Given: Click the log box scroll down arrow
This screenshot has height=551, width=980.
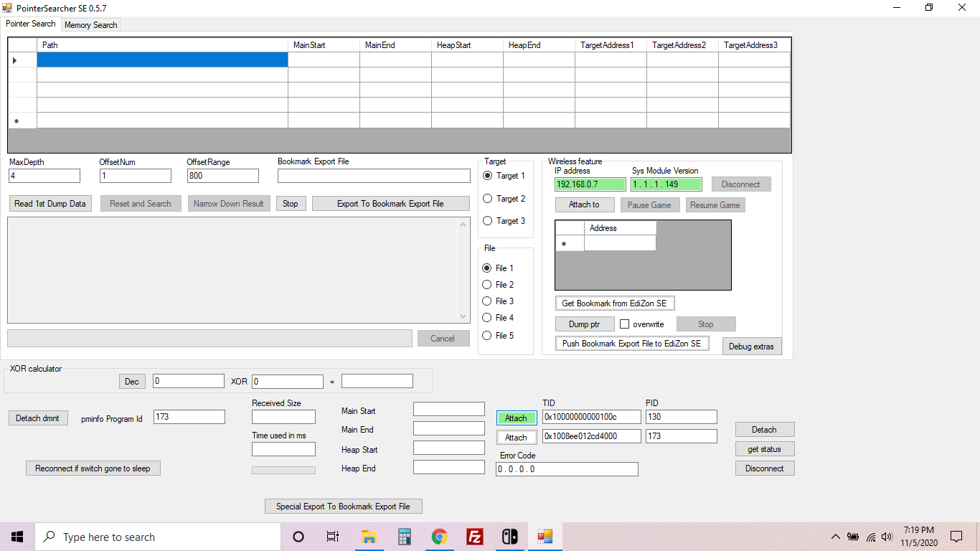Looking at the screenshot, I should coord(463,316).
